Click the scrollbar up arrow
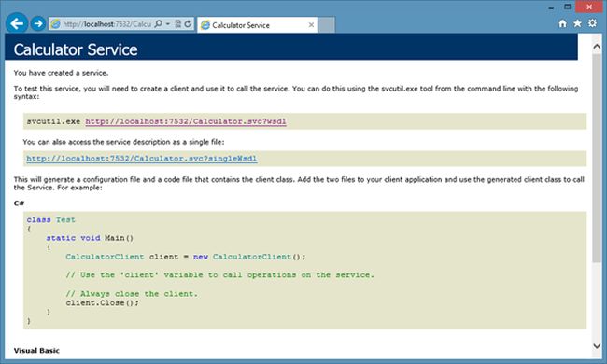Image resolution: width=607 pixels, height=364 pixels. 597,47
